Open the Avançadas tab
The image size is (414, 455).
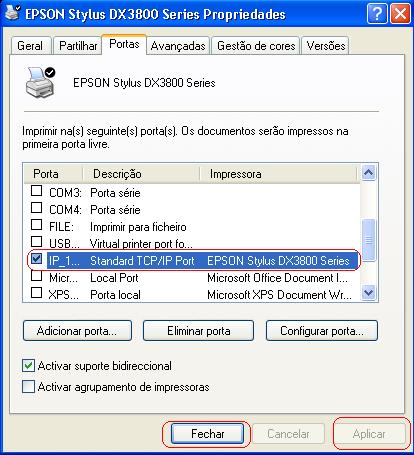click(178, 46)
